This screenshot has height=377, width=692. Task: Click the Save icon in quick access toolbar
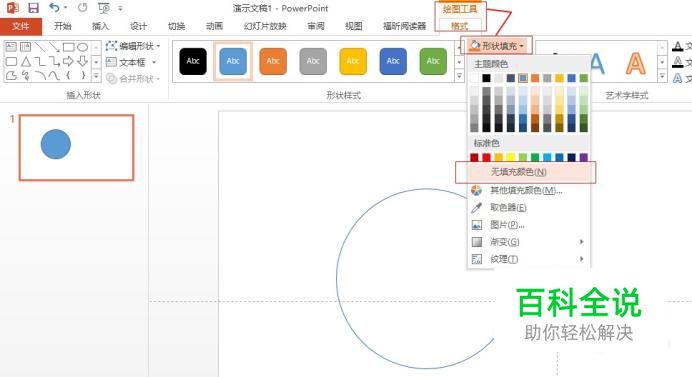33,8
